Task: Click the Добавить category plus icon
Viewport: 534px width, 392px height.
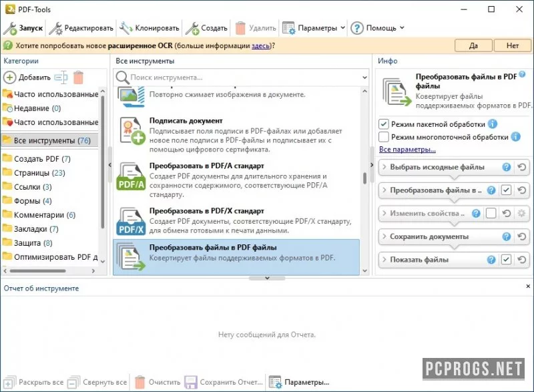Action: [x=9, y=77]
